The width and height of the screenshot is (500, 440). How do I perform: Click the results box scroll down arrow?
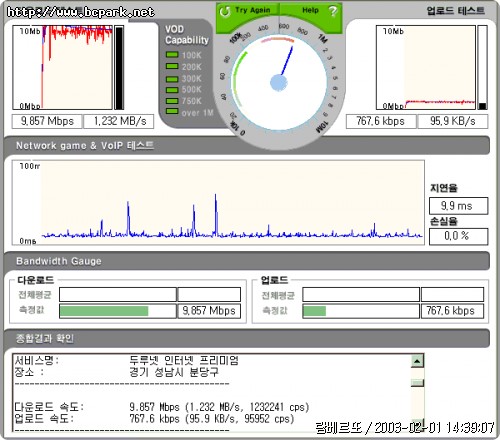point(417,424)
